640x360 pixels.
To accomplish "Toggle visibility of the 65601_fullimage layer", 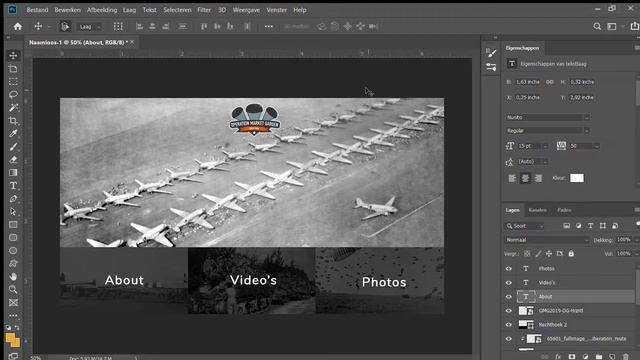I will tap(509, 339).
